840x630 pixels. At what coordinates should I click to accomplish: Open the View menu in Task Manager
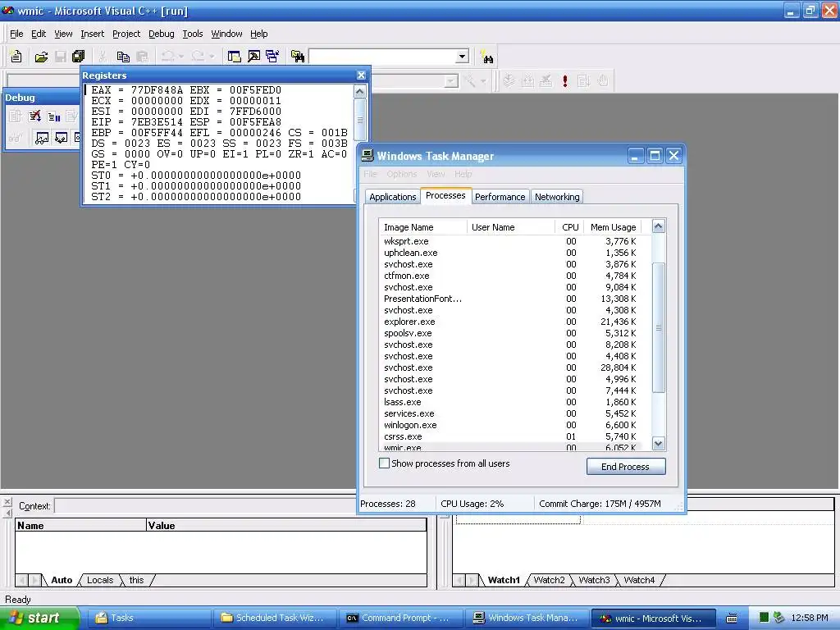coord(436,174)
